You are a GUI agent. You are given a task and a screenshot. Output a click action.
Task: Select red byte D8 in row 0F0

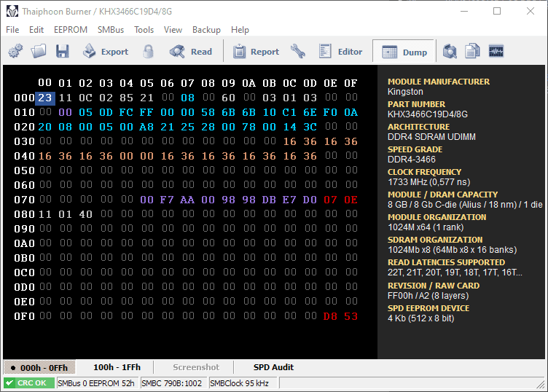[330, 316]
